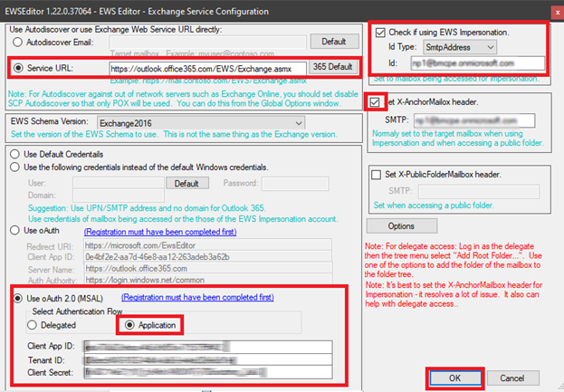Click the Service URL text field
Viewport: 564px width, 392px height.
click(206, 68)
